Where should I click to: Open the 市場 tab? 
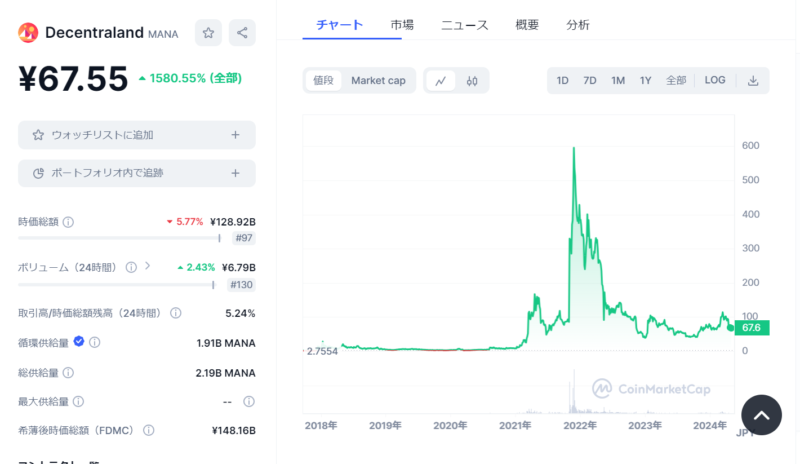pyautogui.click(x=403, y=25)
